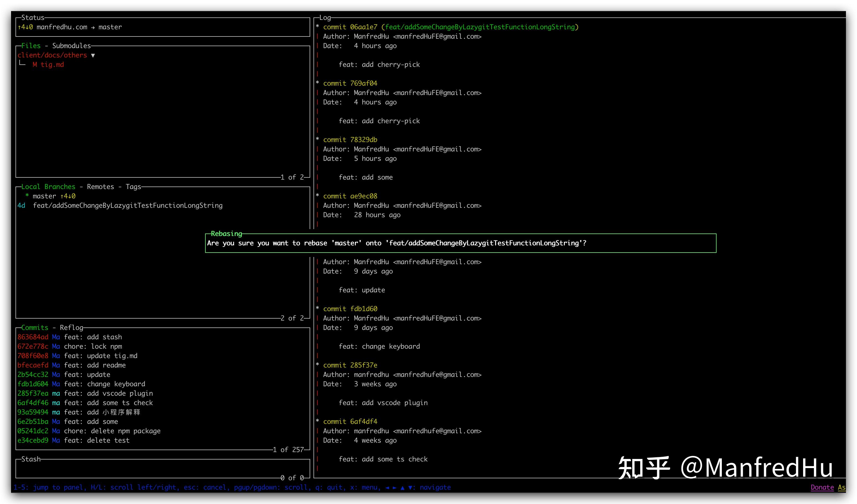Open the Donate link
The width and height of the screenshot is (857, 504).
click(x=822, y=487)
